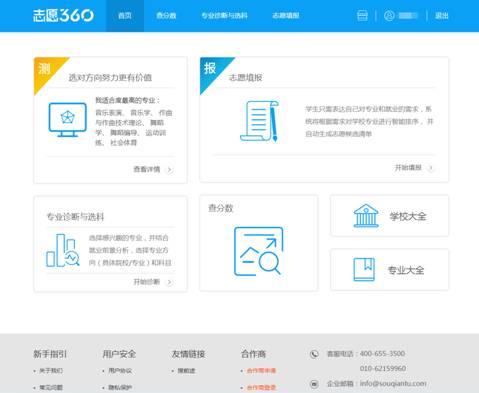Click the arrow circle beside 开始填报
Viewport: 479px width, 393px height.
431,168
